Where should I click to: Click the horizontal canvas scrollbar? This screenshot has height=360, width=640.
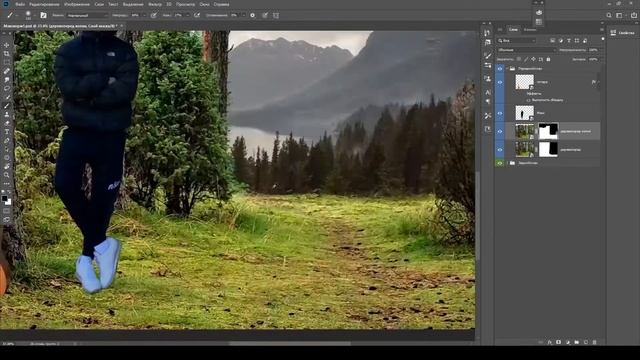(290, 343)
